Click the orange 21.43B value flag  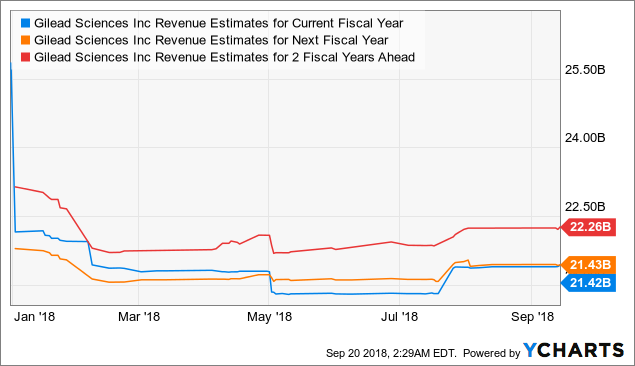coord(588,265)
